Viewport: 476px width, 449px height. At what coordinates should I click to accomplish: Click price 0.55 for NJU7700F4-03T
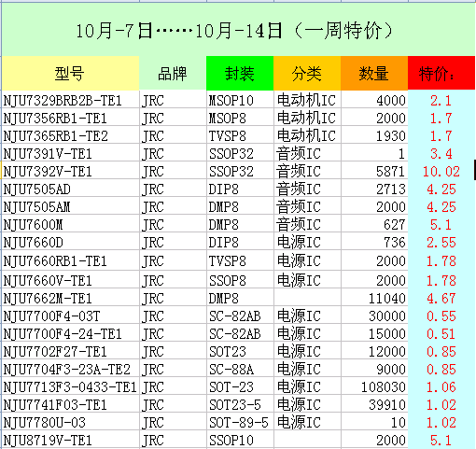[441, 316]
